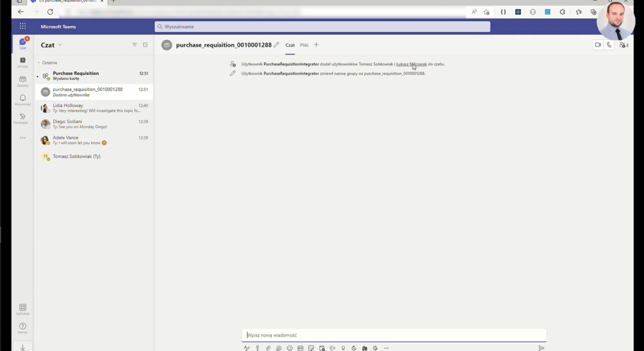Insert a GIF into the message

(x=299, y=348)
